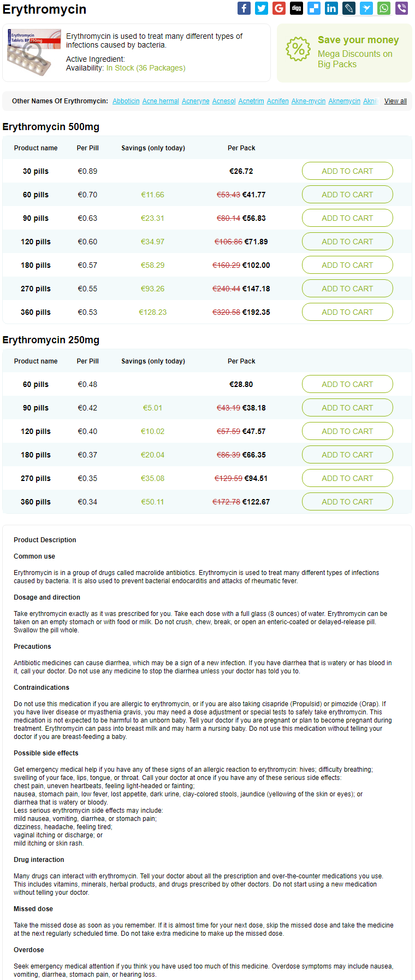Image resolution: width=415 pixels, height=980 pixels.
Task: Click the Erythromycin tablets product image
Action: (34, 52)
